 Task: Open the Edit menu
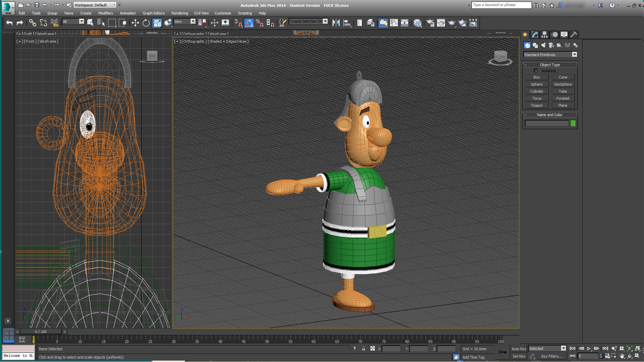coord(22,13)
